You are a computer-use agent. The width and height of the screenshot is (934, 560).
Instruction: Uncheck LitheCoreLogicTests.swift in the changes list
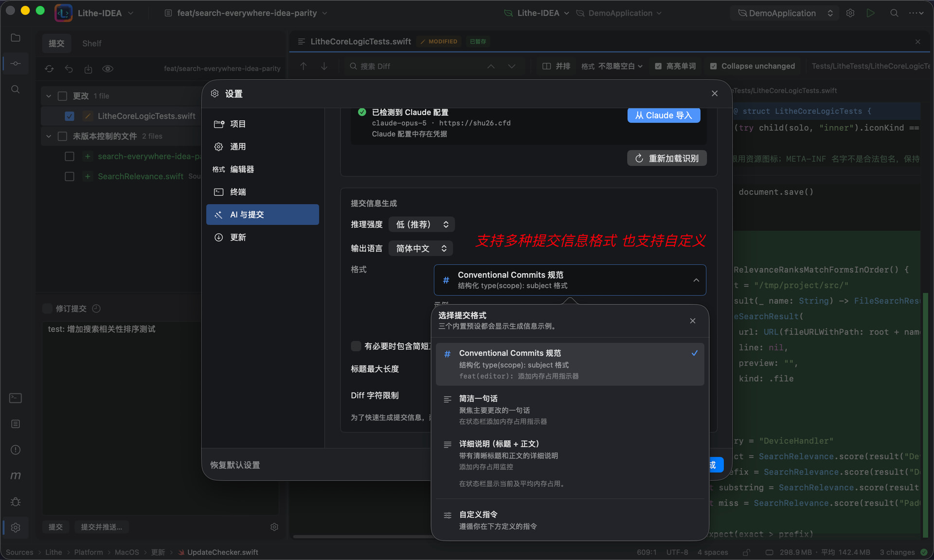point(70,116)
